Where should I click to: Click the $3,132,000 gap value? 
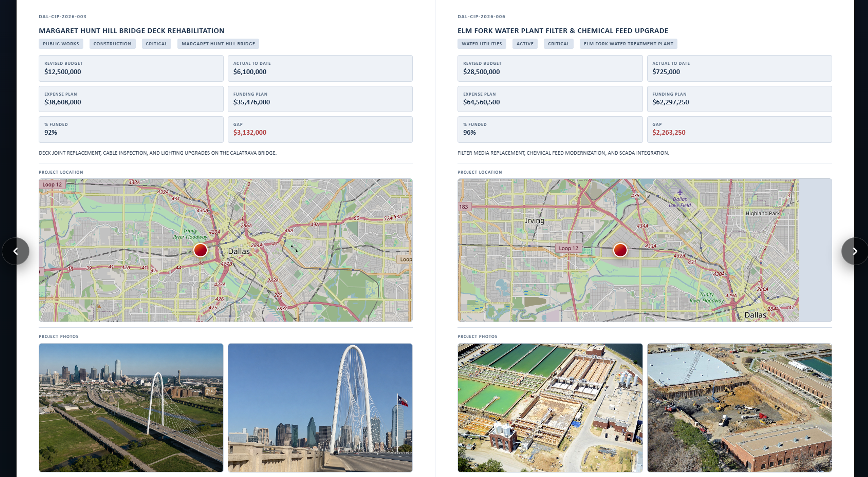[x=250, y=132]
